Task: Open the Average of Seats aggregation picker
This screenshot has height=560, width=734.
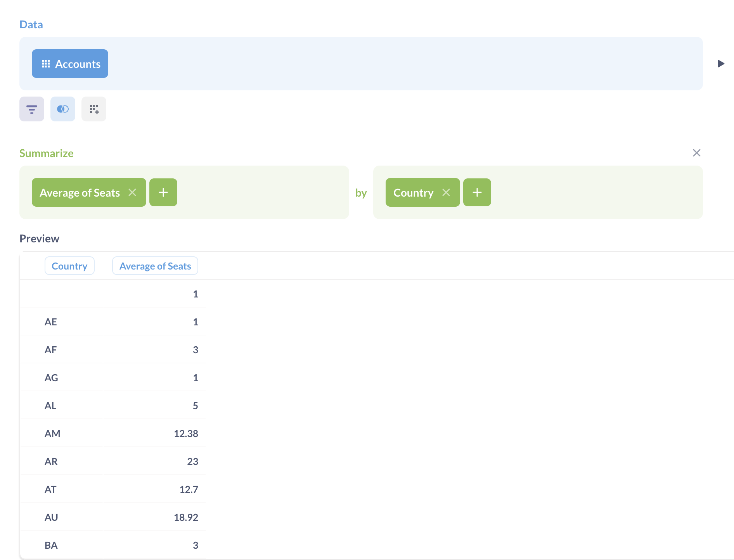Action: [80, 192]
